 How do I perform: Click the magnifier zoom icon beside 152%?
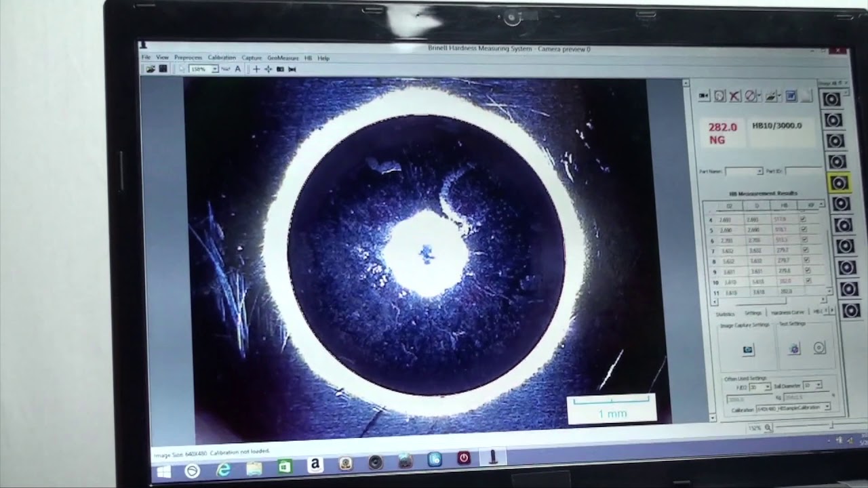click(x=768, y=428)
